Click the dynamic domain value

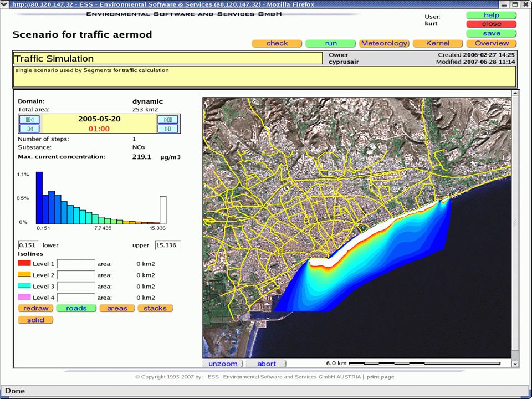147,101
